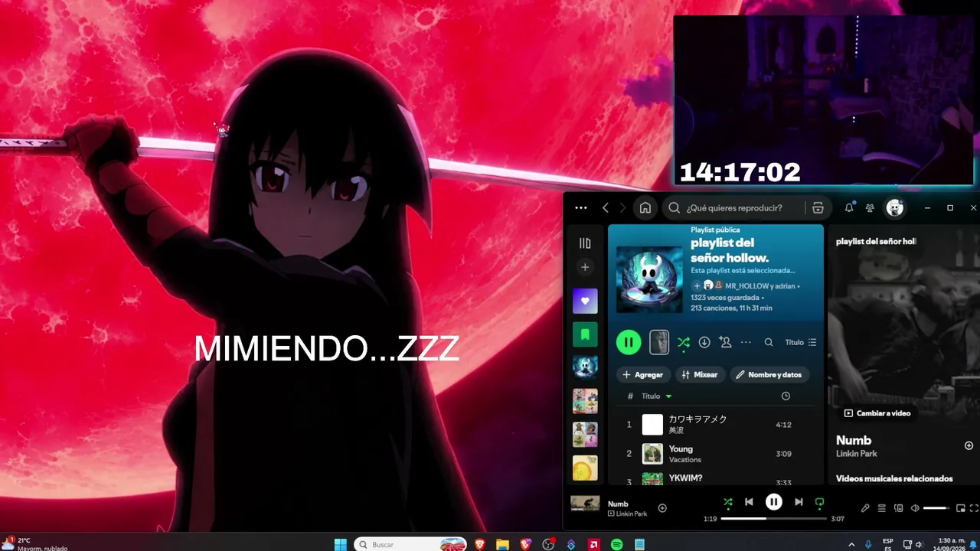Add Numb to Liked Songs in the Now Playing panel
Image resolution: width=980 pixels, height=551 pixels.
[969, 445]
